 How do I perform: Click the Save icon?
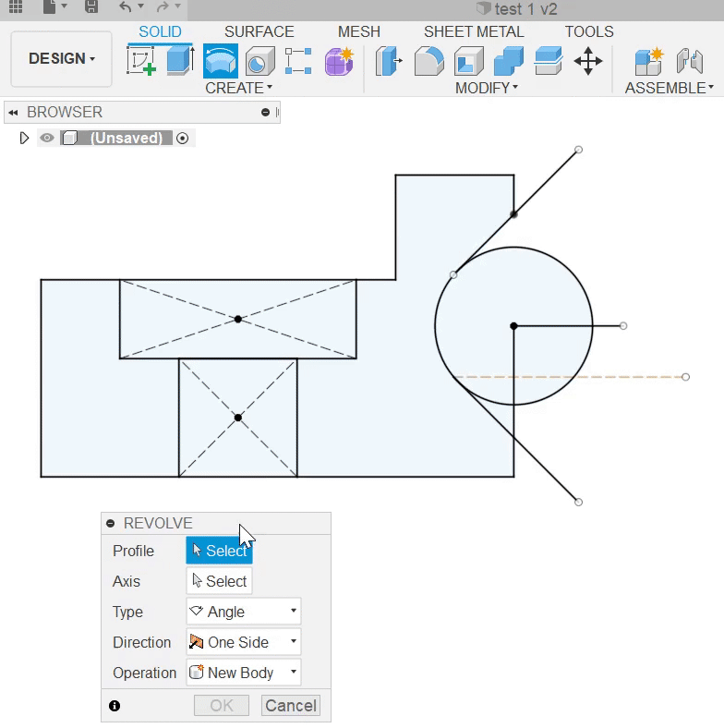click(91, 6)
